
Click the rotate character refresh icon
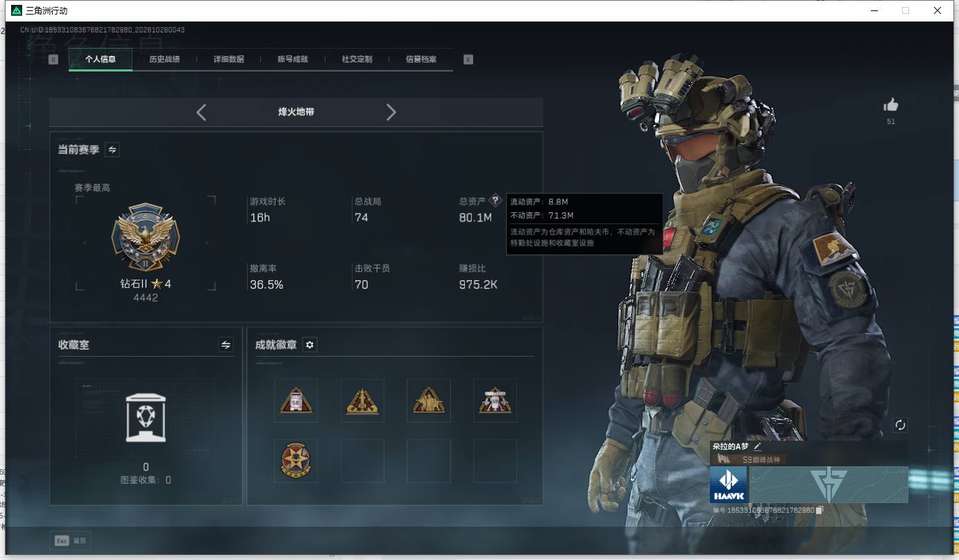[900, 425]
